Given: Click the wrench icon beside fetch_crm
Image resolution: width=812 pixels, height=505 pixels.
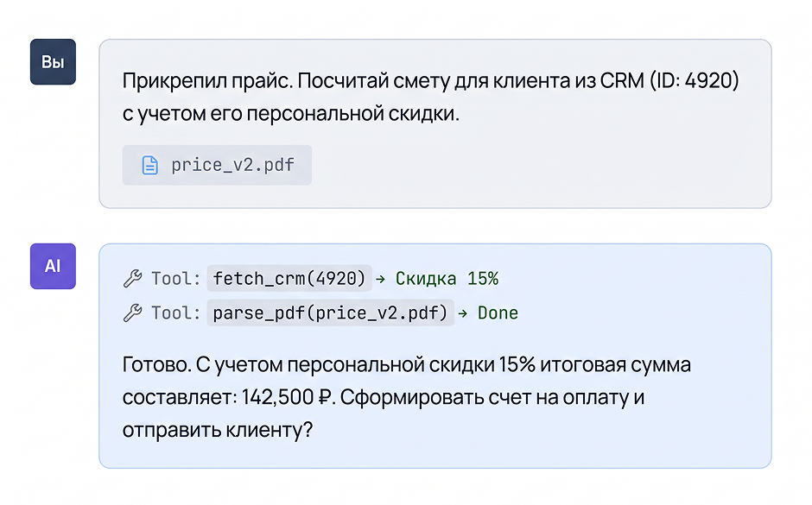Looking at the screenshot, I should pyautogui.click(x=132, y=278).
